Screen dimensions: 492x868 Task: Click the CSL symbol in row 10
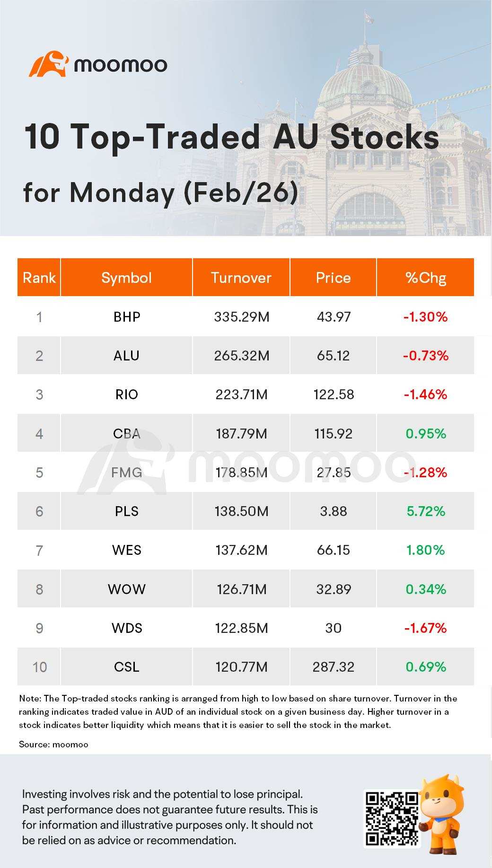[x=127, y=667]
